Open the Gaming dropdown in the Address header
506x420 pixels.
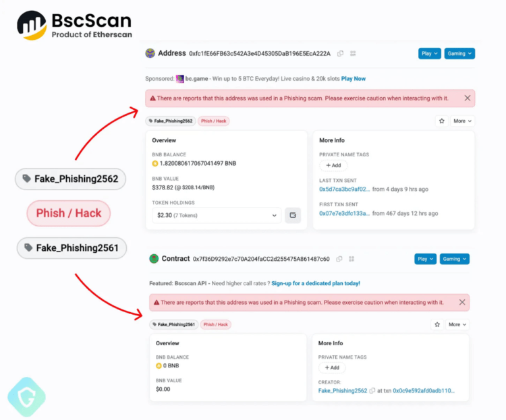[459, 53]
